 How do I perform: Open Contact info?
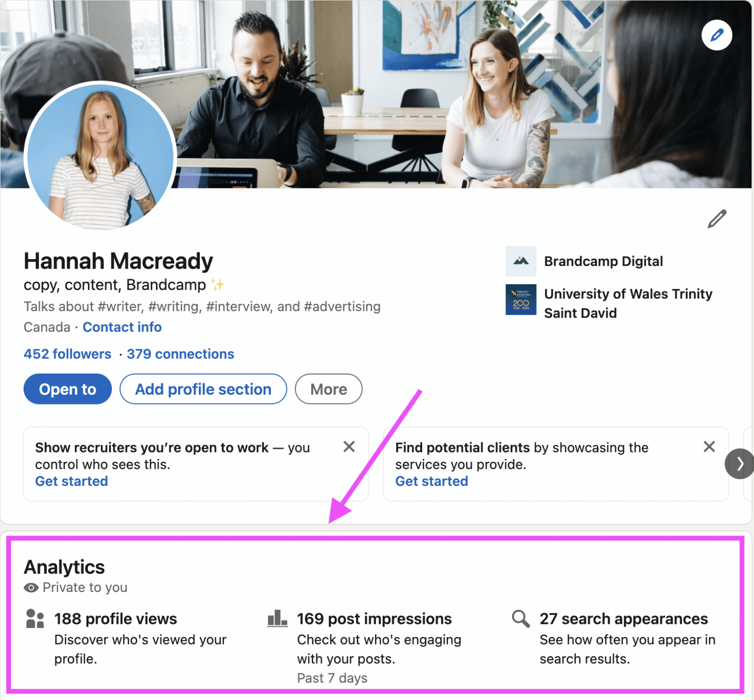click(x=122, y=327)
